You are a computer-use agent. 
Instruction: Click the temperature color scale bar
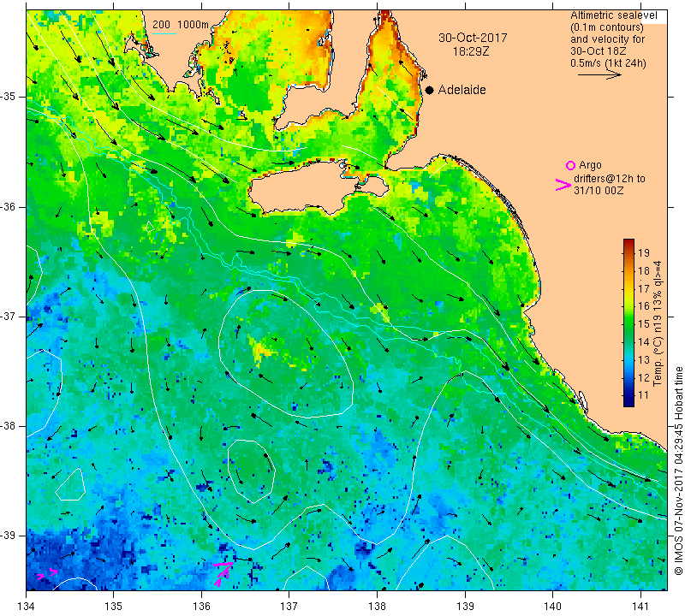point(628,323)
